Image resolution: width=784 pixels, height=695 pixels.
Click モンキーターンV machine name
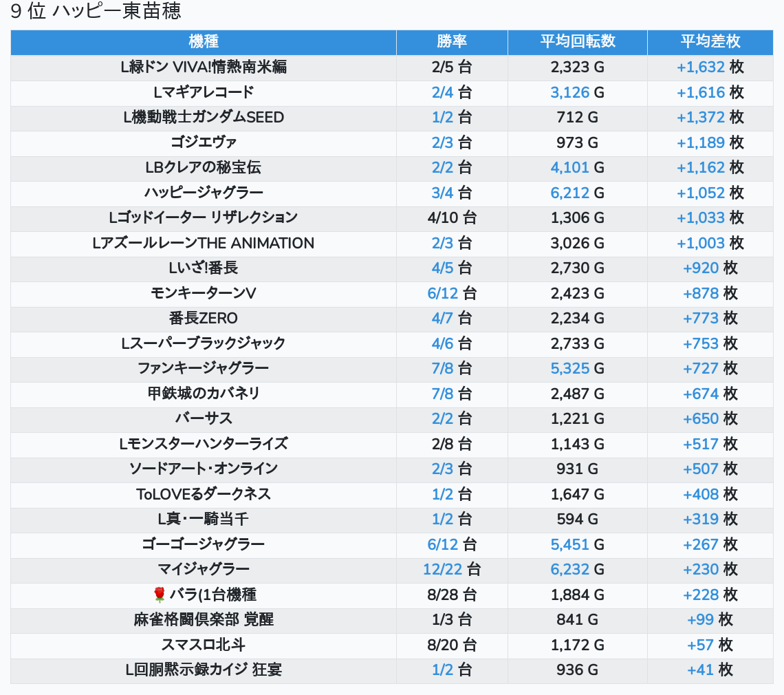(204, 292)
